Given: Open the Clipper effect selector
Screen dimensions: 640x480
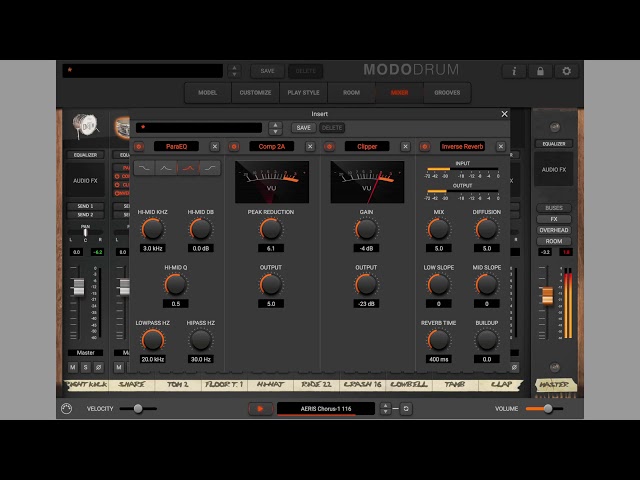Looking at the screenshot, I should tap(367, 147).
